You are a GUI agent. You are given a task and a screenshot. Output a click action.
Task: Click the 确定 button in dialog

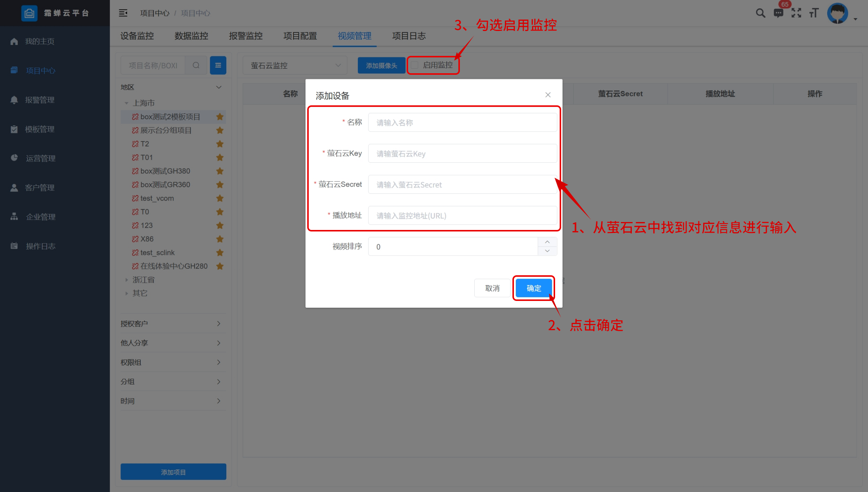pyautogui.click(x=534, y=288)
